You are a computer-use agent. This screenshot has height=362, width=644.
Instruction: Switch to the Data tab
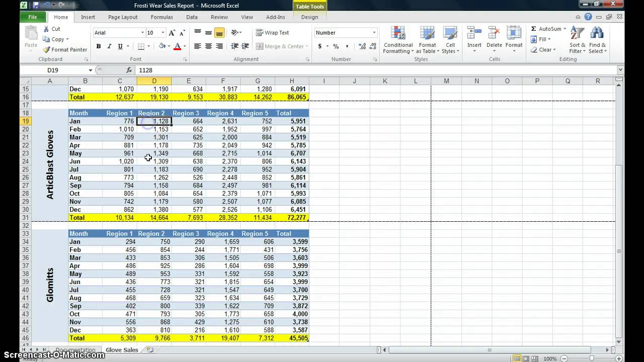pyautogui.click(x=192, y=17)
